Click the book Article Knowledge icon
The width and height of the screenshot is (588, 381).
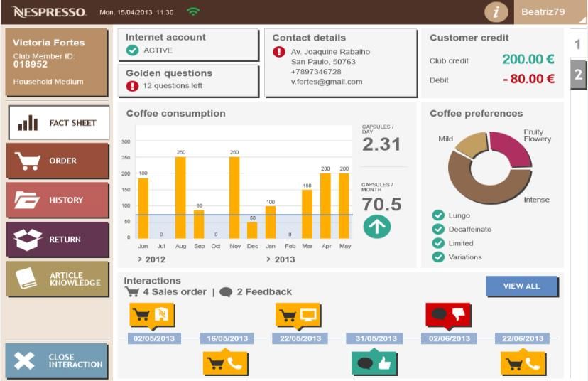coord(26,279)
